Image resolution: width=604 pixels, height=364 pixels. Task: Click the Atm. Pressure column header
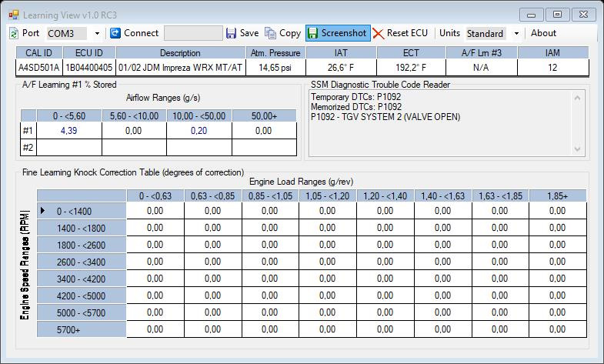point(275,53)
